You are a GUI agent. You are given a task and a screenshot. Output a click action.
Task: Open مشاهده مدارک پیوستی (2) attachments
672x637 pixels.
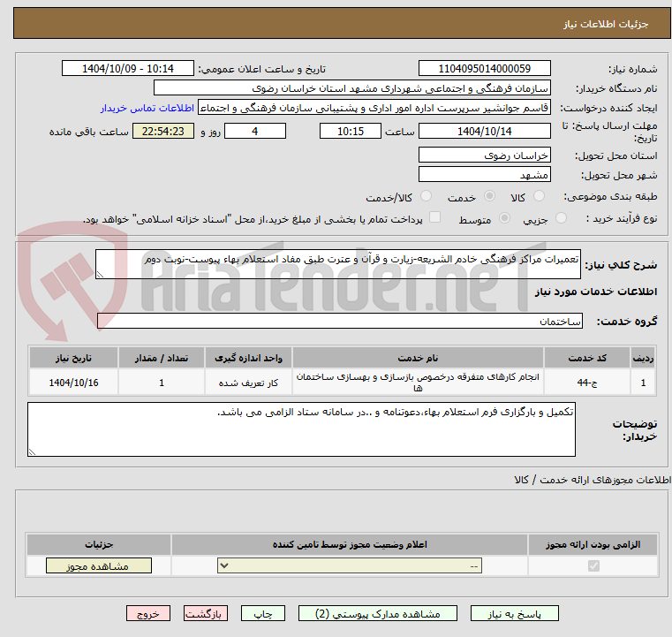pyautogui.click(x=378, y=613)
